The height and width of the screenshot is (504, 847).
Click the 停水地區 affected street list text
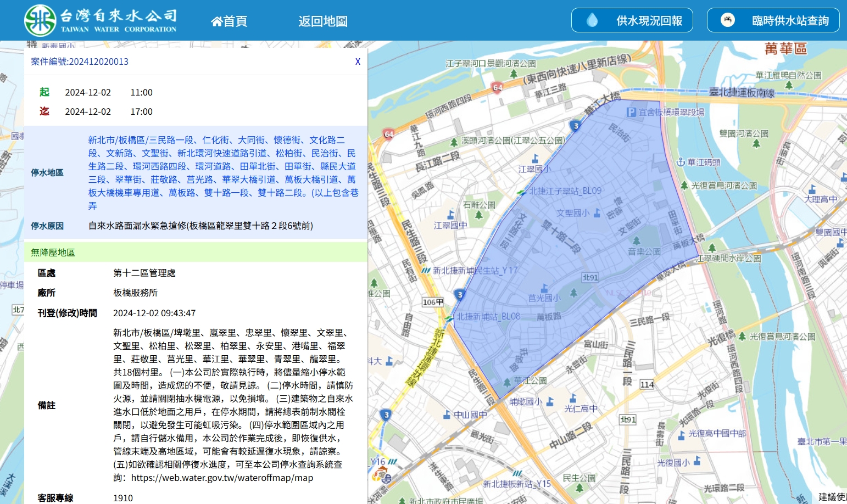[223, 172]
